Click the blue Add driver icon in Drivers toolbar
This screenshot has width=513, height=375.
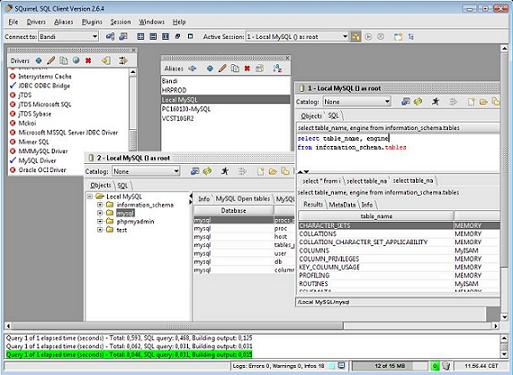pos(39,61)
